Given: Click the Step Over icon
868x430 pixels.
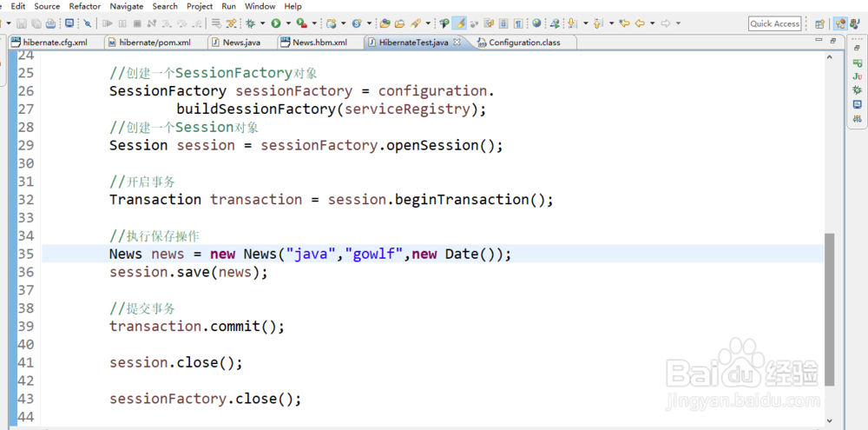Looking at the screenshot, I should tap(181, 23).
